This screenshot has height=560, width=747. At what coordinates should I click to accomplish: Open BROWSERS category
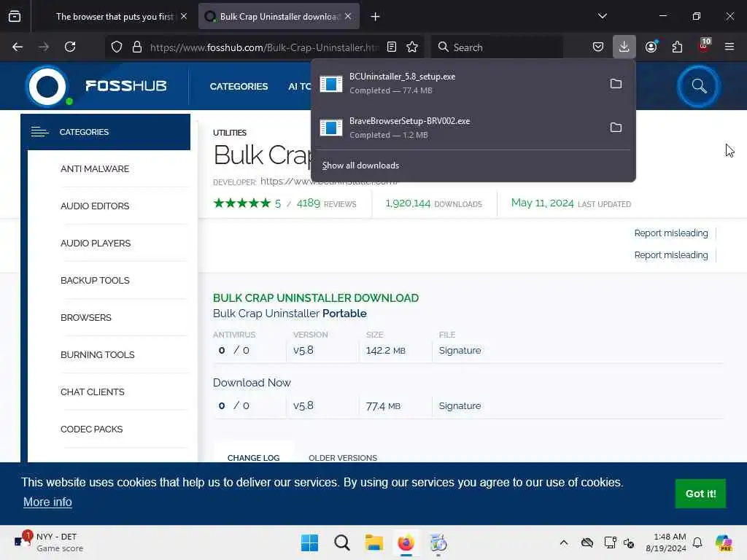click(86, 318)
